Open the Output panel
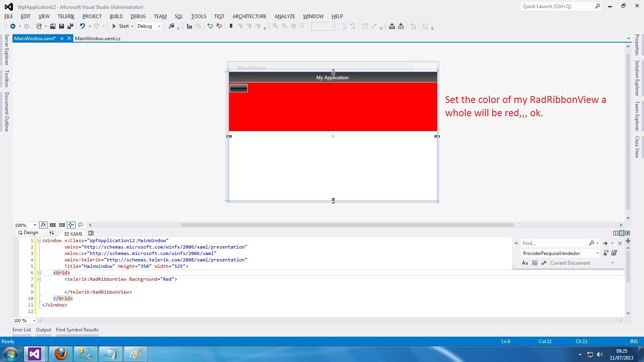This screenshot has height=362, width=644. click(x=43, y=330)
